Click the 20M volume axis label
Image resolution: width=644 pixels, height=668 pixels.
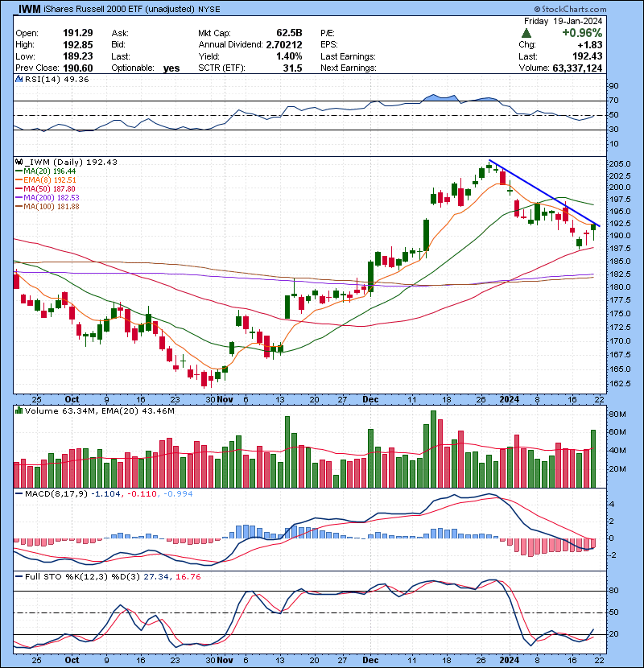point(617,469)
